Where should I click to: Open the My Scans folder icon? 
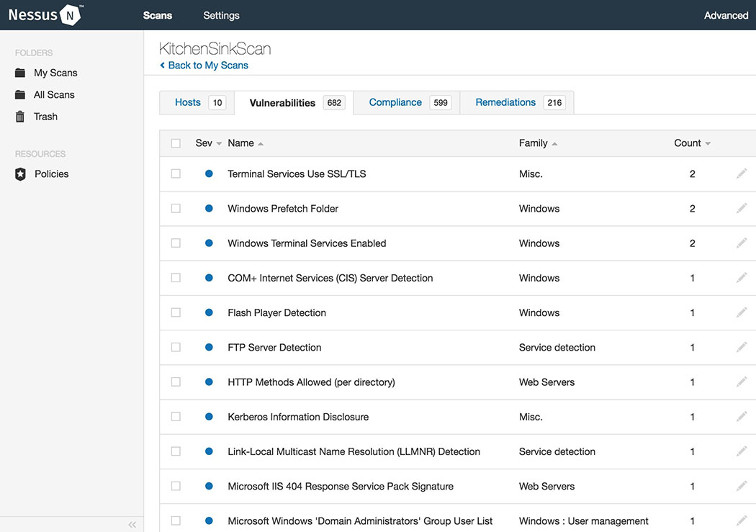pos(19,73)
